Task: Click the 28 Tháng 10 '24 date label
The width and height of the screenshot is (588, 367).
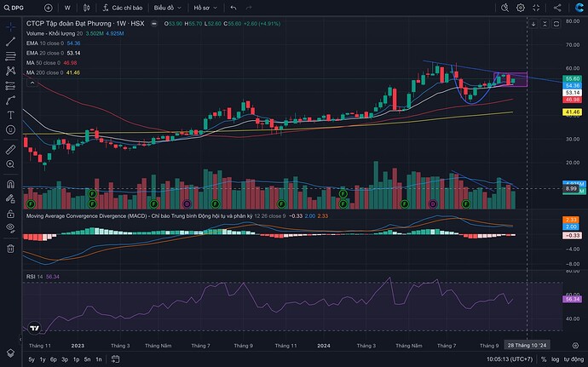Action: point(527,345)
